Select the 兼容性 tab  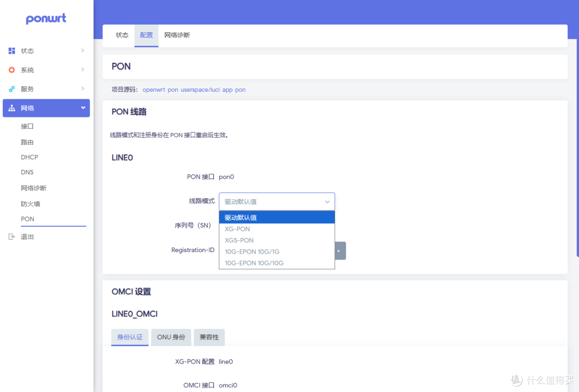pyautogui.click(x=209, y=337)
